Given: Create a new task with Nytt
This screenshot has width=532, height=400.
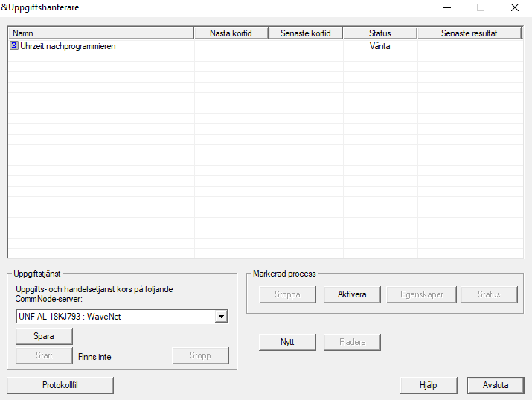Looking at the screenshot, I should 287,342.
